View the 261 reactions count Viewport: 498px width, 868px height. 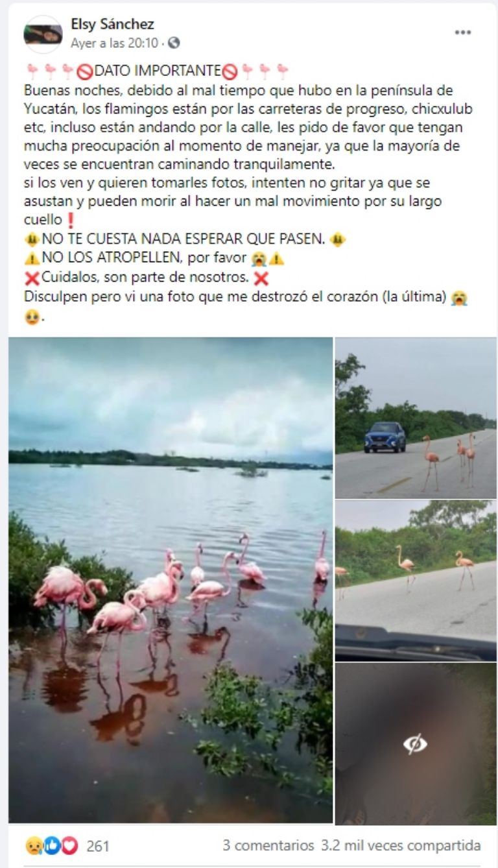(x=97, y=846)
